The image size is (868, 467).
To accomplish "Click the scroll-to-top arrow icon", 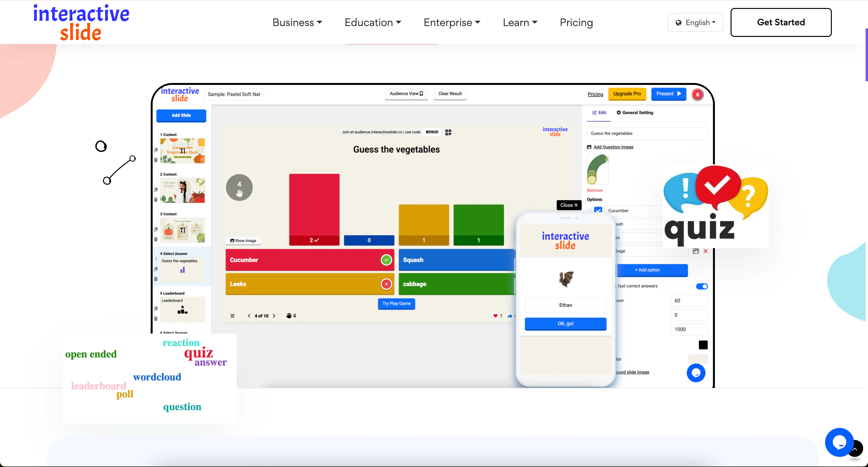I will click(x=855, y=449).
